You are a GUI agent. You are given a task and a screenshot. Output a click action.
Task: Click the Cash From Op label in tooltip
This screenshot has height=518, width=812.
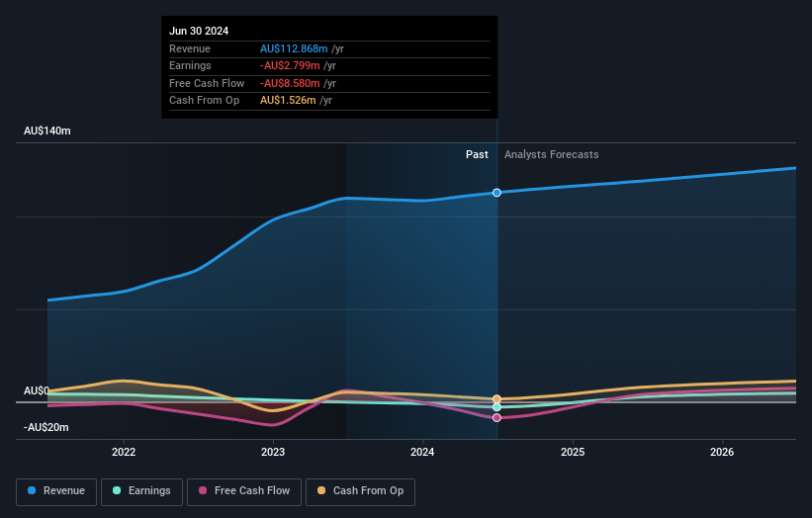click(204, 101)
